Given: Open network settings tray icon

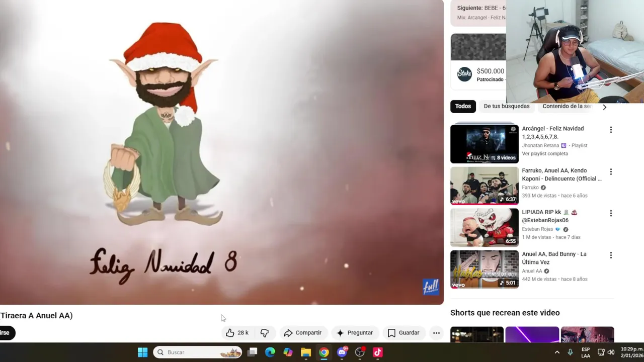Looking at the screenshot, I should pyautogui.click(x=601, y=352).
